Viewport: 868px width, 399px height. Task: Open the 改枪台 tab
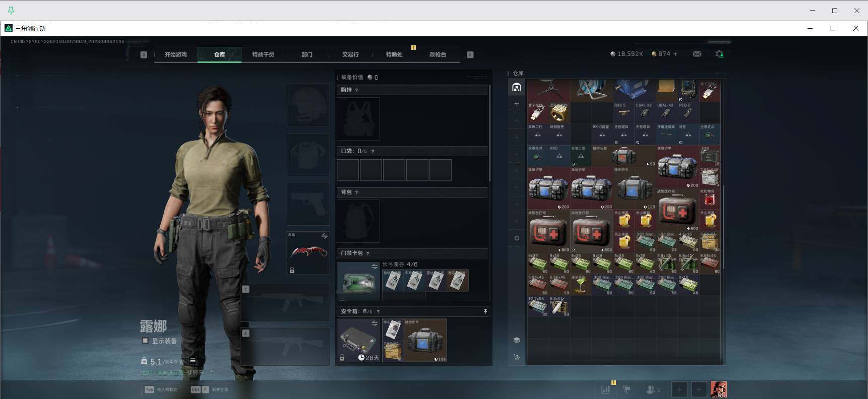pyautogui.click(x=438, y=54)
